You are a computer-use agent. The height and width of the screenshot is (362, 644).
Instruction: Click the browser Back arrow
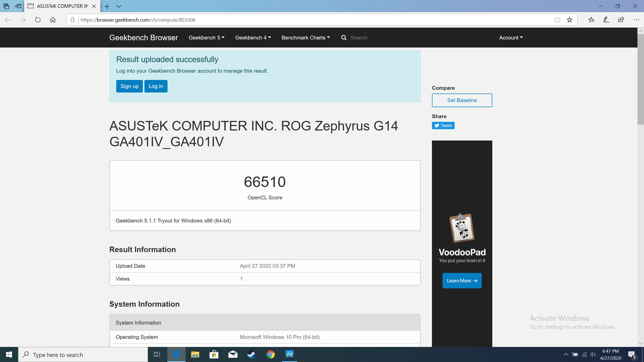[8, 20]
